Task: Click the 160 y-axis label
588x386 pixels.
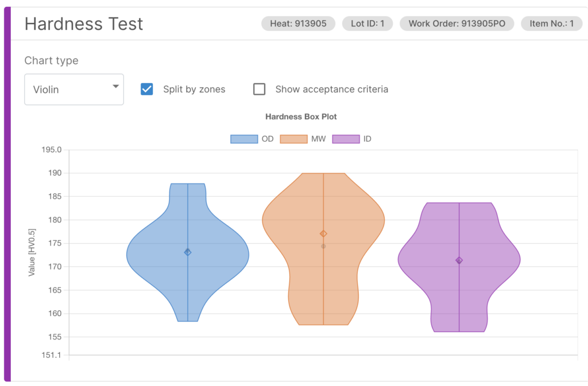Action: pos(55,314)
